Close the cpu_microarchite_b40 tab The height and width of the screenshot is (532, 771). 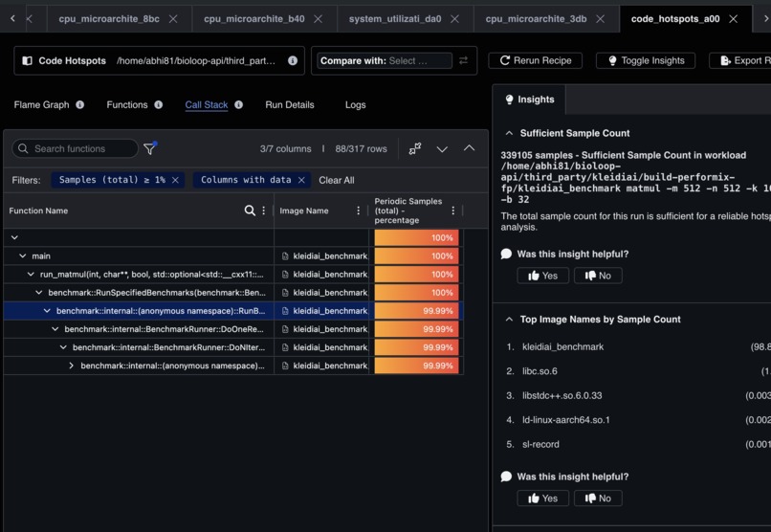click(319, 19)
